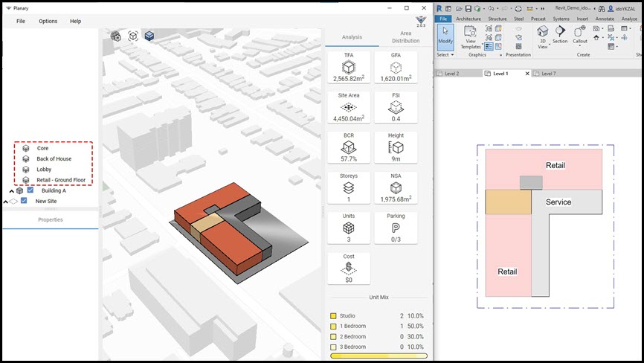Click the TFA cube icon
The height and width of the screenshot is (363, 644).
[x=349, y=67]
